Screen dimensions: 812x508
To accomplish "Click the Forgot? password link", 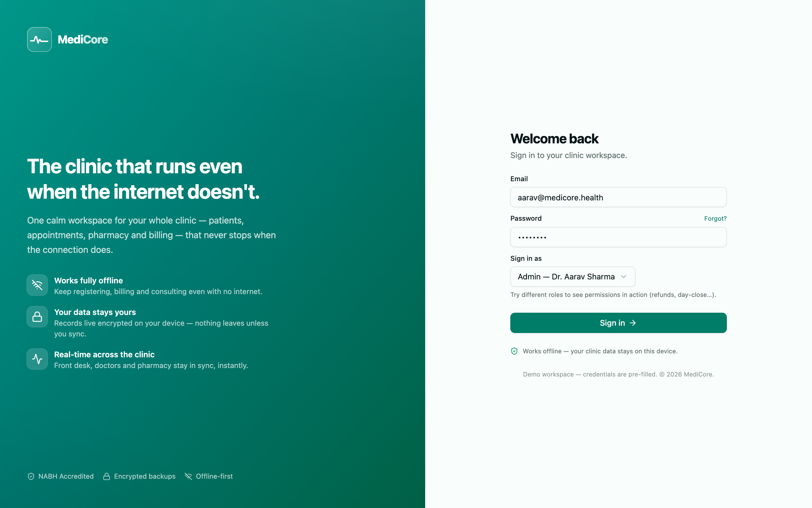I will (715, 218).
